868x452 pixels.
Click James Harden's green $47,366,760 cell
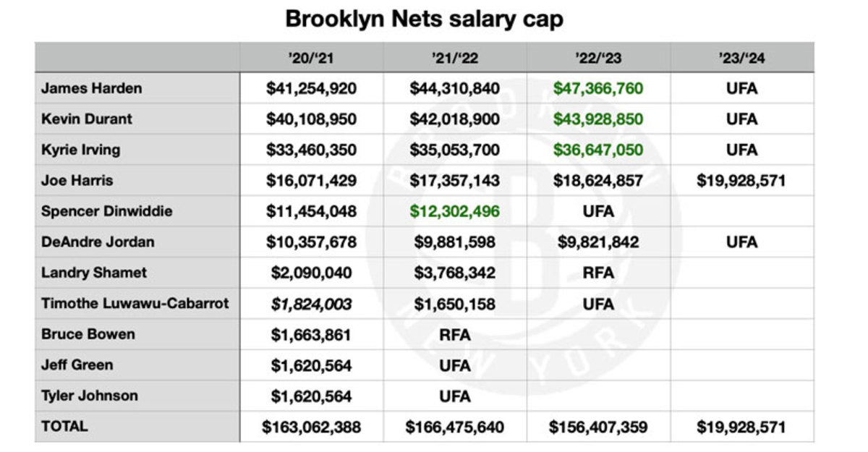click(598, 88)
